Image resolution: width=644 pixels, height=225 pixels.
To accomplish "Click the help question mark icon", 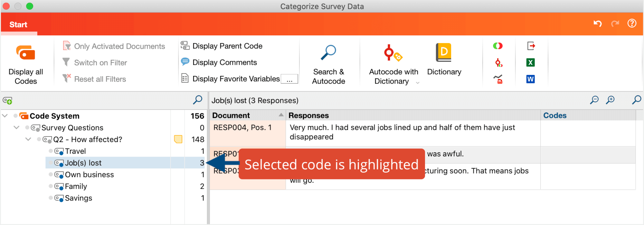I will pos(632,23).
